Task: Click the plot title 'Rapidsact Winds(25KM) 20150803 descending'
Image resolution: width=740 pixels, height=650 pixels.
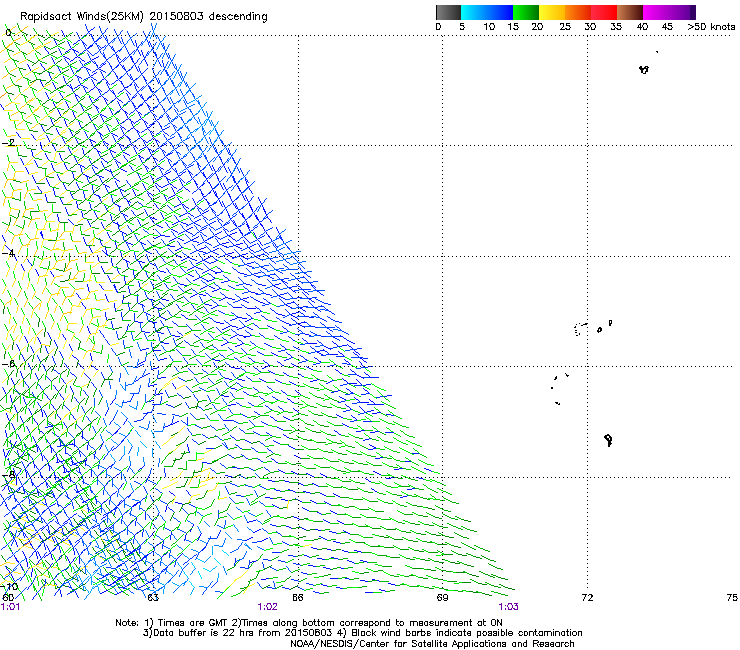Action: pos(143,17)
